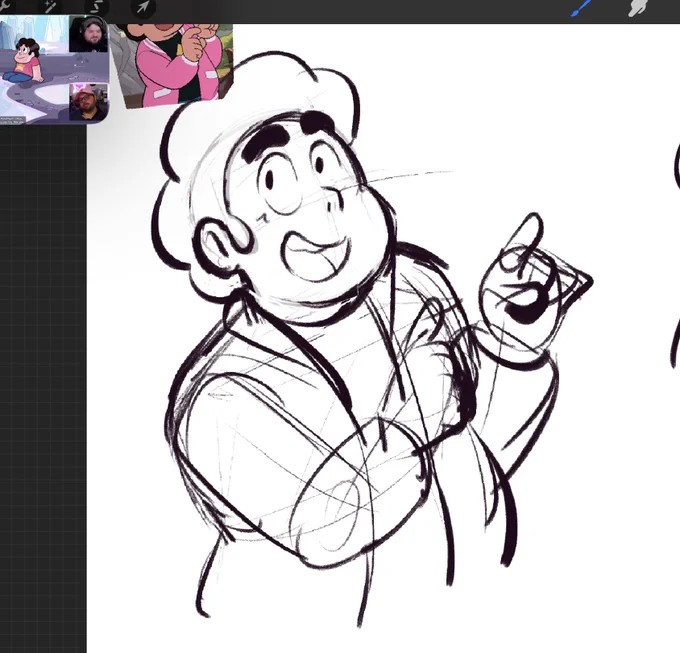Image resolution: width=680 pixels, height=653 pixels.
Task: Open the Actions wrench menu
Action: (4, 6)
